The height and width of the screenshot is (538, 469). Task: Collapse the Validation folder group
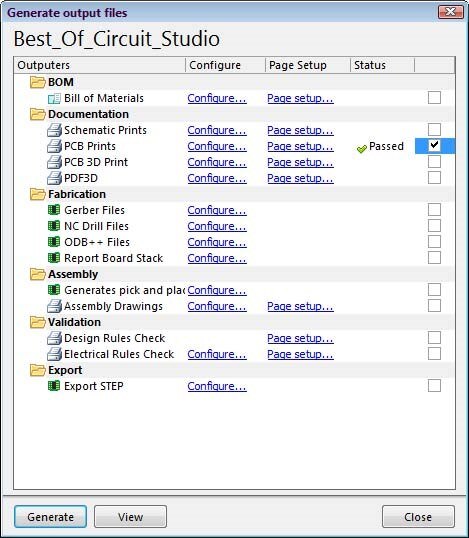[37, 322]
